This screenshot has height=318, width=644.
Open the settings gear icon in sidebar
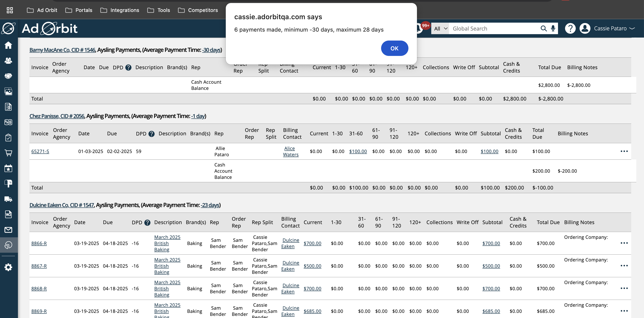pyautogui.click(x=9, y=267)
